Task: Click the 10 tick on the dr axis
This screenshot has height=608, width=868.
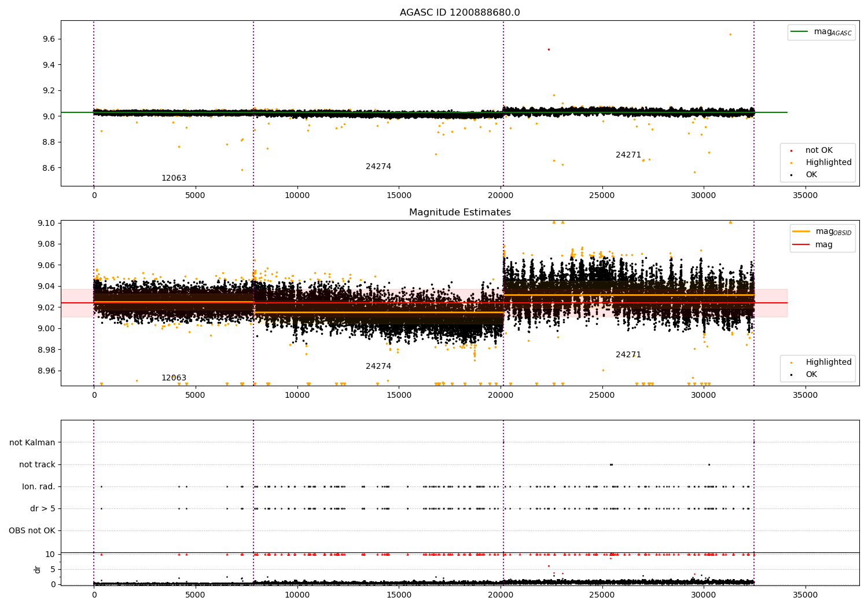Action: (50, 554)
